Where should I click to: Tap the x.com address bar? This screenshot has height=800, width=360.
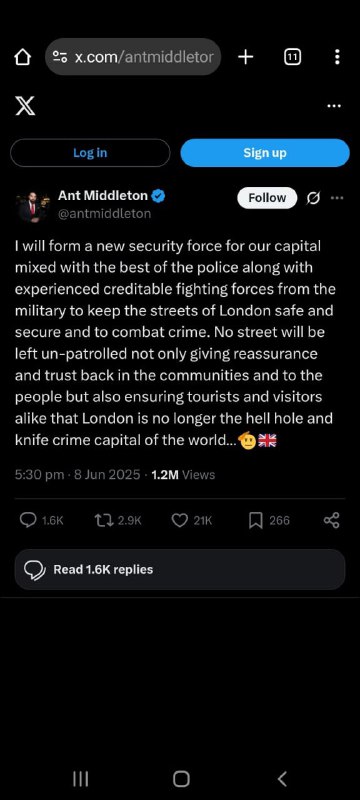pos(133,57)
